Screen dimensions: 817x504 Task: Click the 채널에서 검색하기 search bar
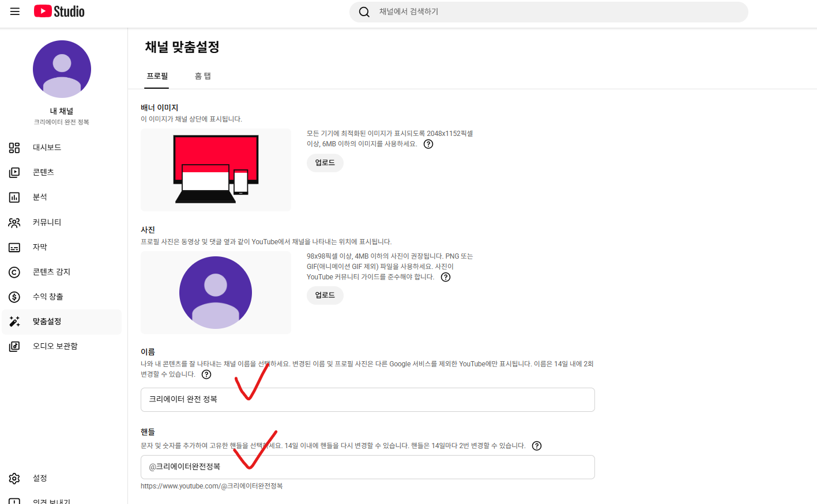[x=548, y=12]
